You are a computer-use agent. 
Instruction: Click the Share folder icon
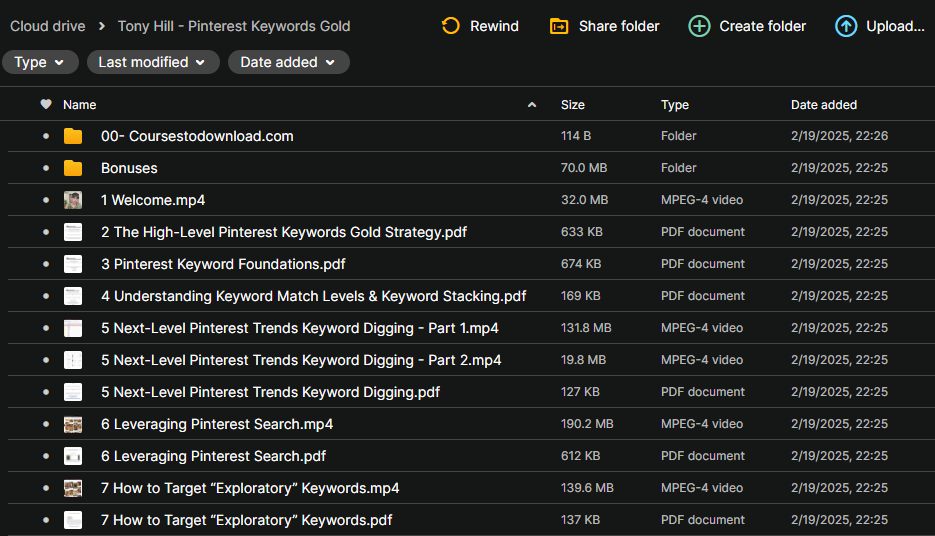[x=559, y=26]
